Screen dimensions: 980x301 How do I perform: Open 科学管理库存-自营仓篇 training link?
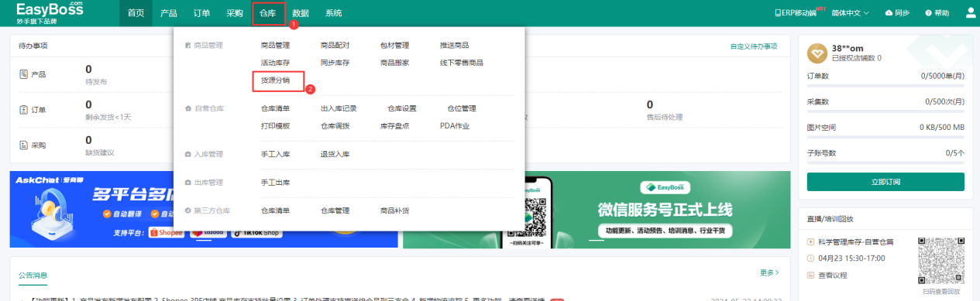(x=856, y=242)
